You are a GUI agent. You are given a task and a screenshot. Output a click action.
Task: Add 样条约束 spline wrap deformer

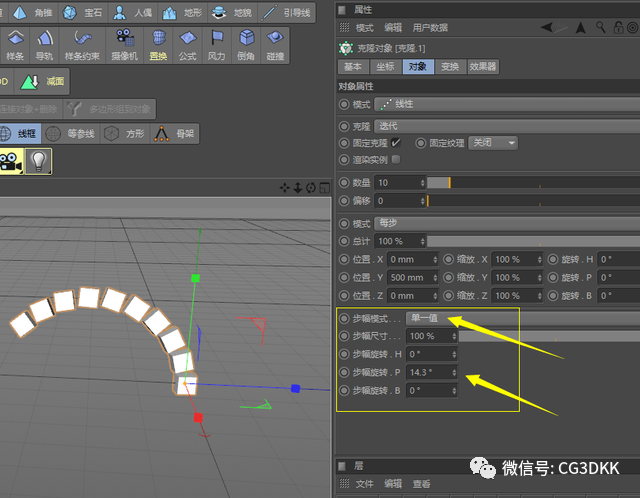(82, 45)
